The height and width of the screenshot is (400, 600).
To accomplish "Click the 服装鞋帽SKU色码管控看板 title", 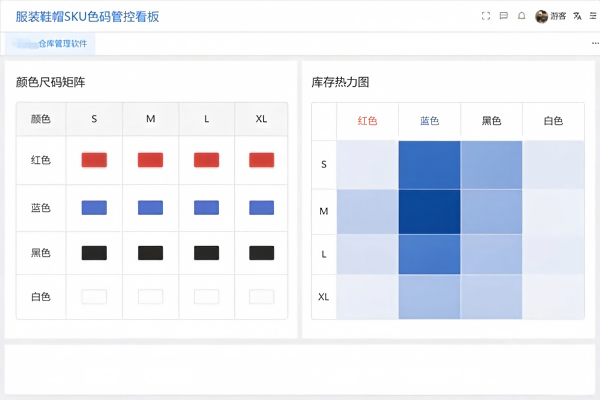I will pos(87,17).
